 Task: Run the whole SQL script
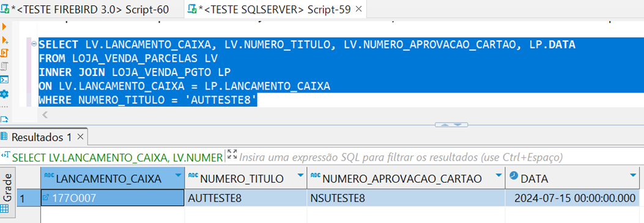point(4,53)
